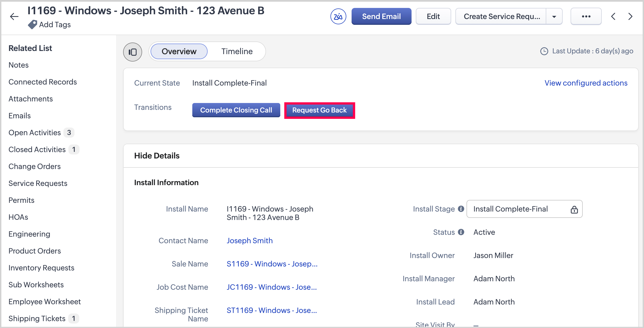
Task: Select the Overview tab
Action: pyautogui.click(x=179, y=51)
